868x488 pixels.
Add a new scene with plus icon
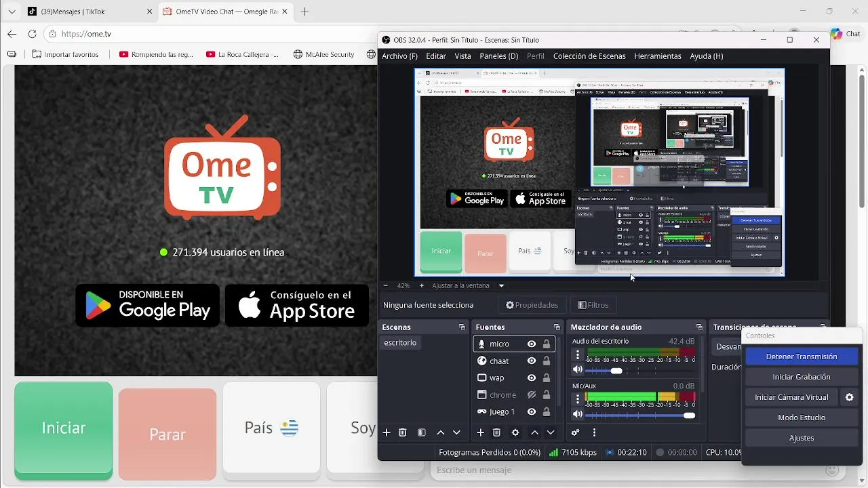click(387, 432)
